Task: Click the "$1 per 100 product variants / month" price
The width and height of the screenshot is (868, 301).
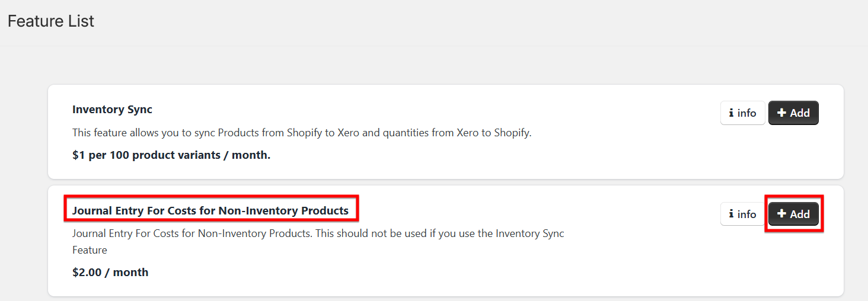Action: (x=171, y=156)
